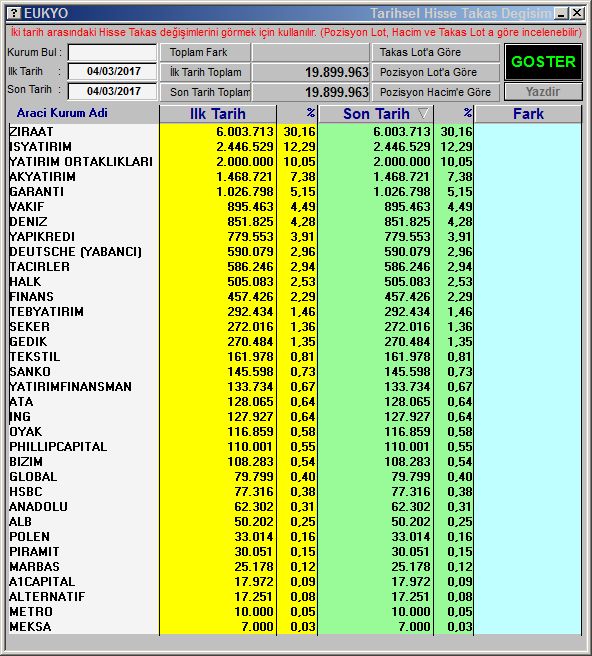Screen dimensions: 592x656
Task: Click the Kurum Bul search field
Action: [x=113, y=53]
